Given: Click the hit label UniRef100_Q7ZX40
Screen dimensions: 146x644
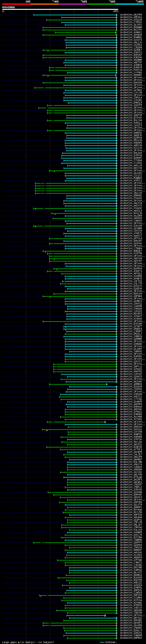Looking at the screenshot, I should point(131,118).
